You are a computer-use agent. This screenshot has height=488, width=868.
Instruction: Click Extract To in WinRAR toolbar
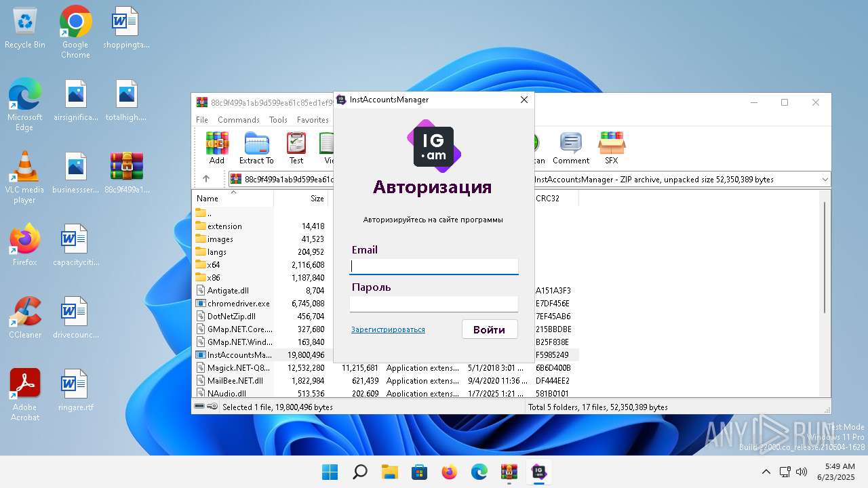point(256,148)
